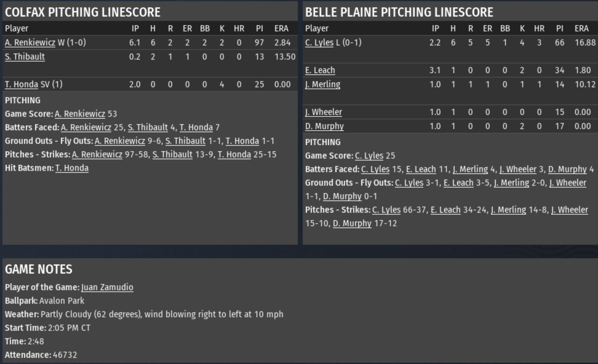The image size is (598, 364).
Task: Click C. Lyles in the Game Score line
Action: [x=369, y=156]
